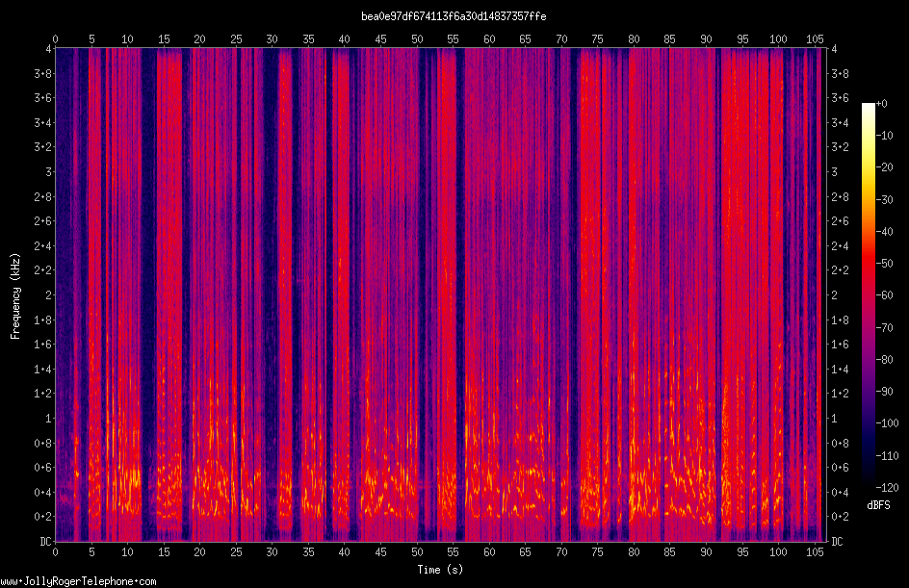Viewport: 909px width, 588px height.
Task: Click the "-10" value on the color scale
Action: (x=884, y=136)
